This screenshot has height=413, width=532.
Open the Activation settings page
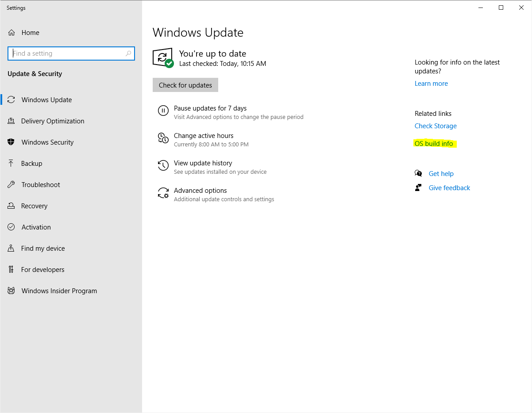click(36, 227)
